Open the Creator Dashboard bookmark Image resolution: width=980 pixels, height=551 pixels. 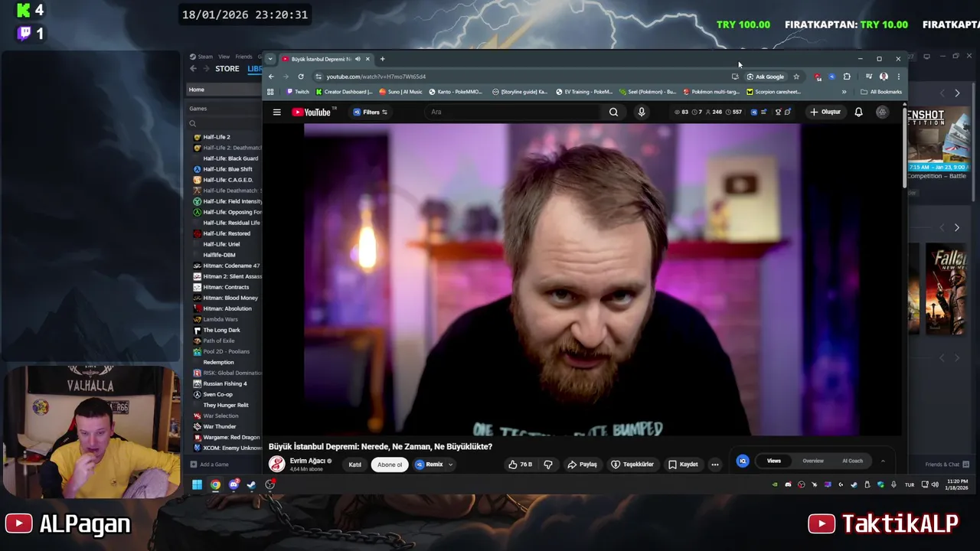click(344, 92)
